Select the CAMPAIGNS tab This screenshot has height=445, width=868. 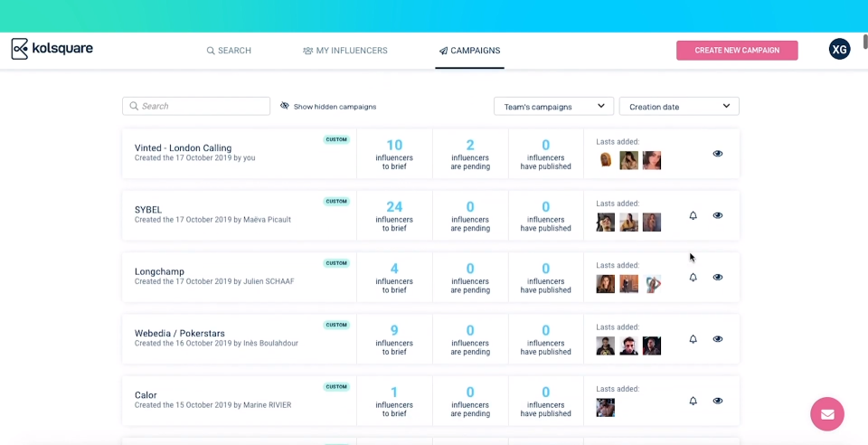tap(469, 51)
